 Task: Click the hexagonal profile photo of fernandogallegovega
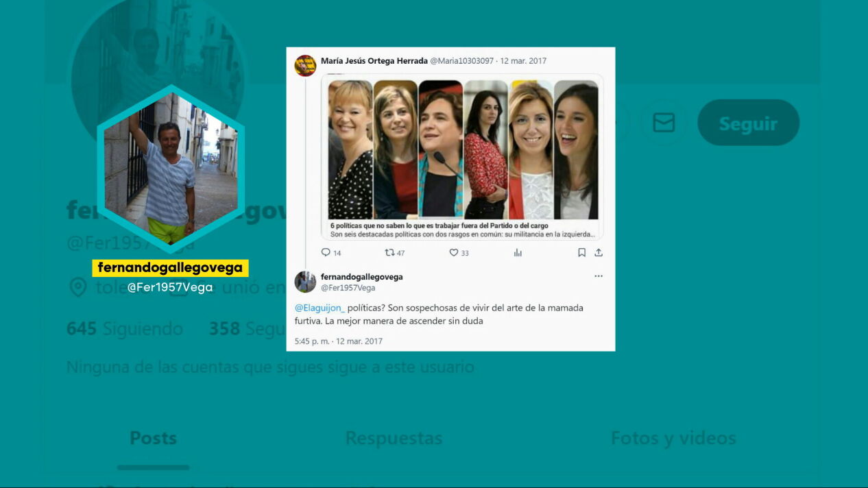point(170,169)
